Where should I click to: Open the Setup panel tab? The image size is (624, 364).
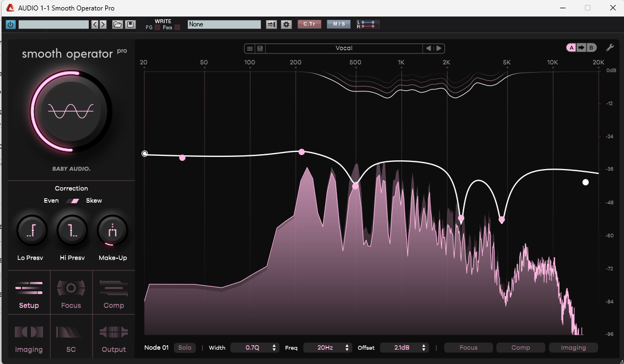(x=29, y=292)
